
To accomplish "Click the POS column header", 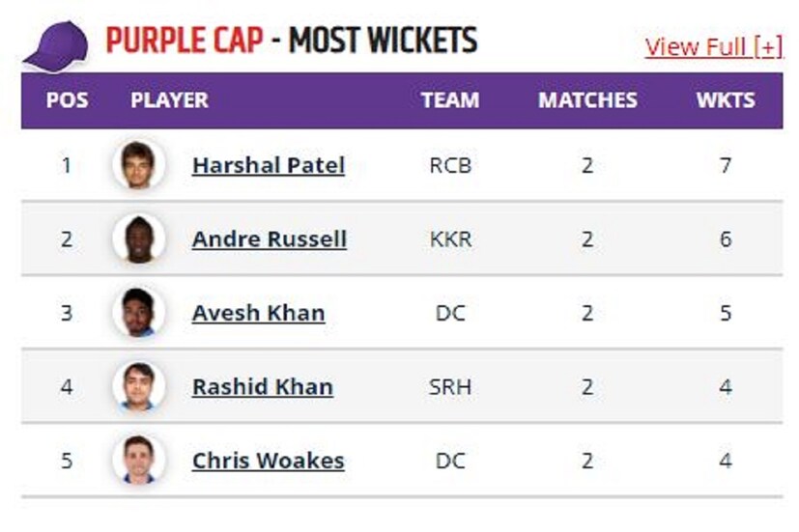I will pyautogui.click(x=67, y=100).
